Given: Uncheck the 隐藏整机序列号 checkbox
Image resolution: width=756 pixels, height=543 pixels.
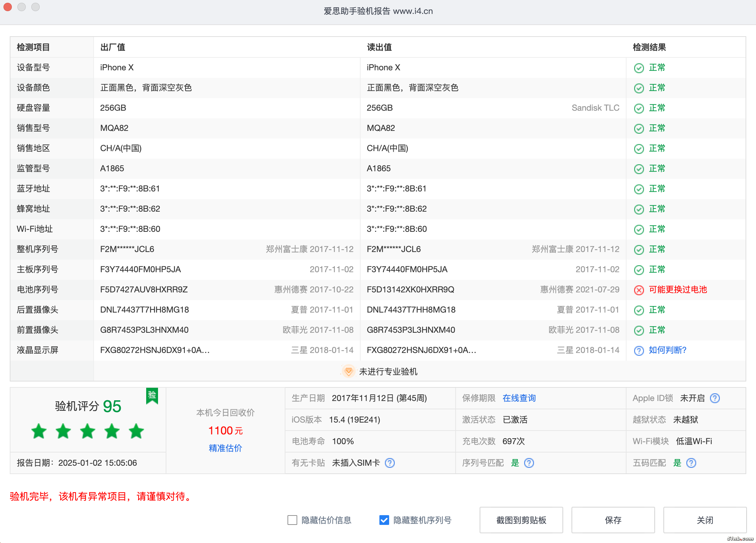Looking at the screenshot, I should [384, 520].
